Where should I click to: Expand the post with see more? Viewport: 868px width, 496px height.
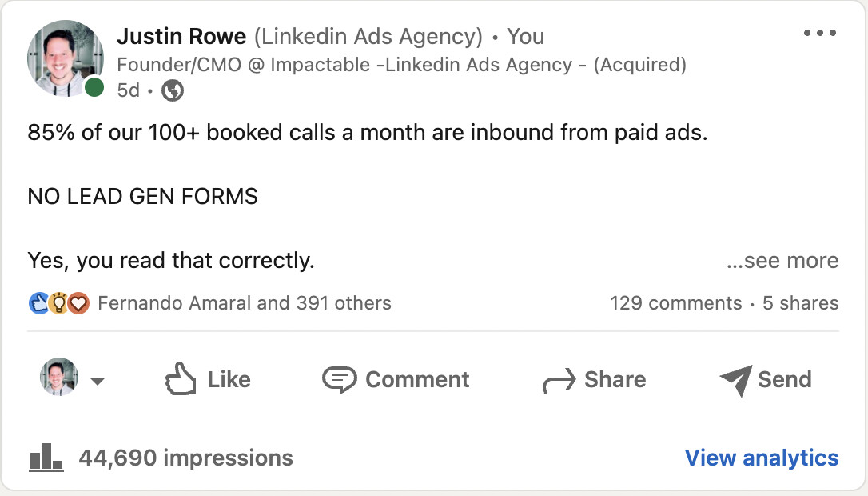(782, 261)
